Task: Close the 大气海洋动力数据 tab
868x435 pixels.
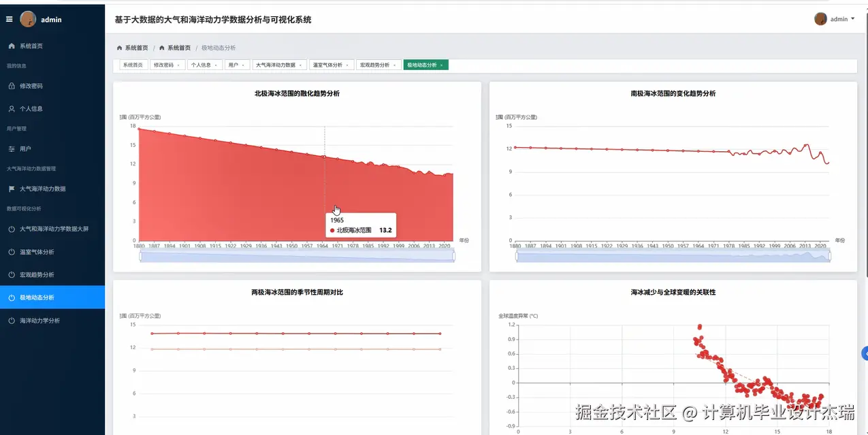Action: pos(300,65)
